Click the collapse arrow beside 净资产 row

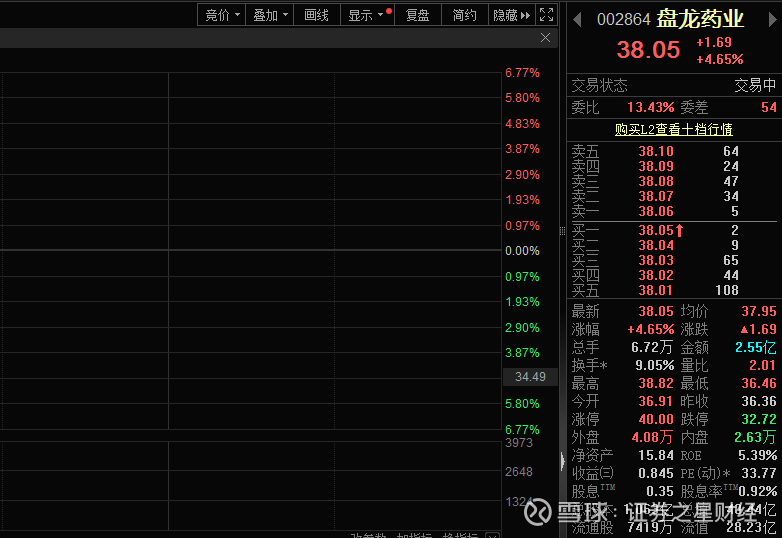pyautogui.click(x=563, y=461)
